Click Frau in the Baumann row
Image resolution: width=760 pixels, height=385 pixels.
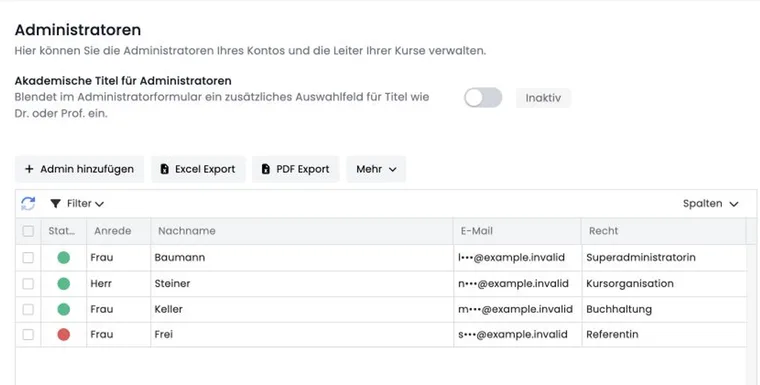(x=102, y=258)
